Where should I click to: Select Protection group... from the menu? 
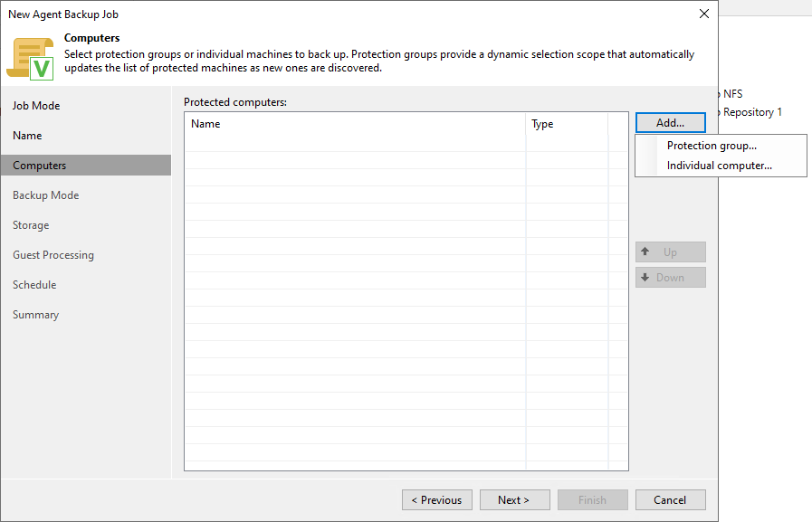[712, 146]
